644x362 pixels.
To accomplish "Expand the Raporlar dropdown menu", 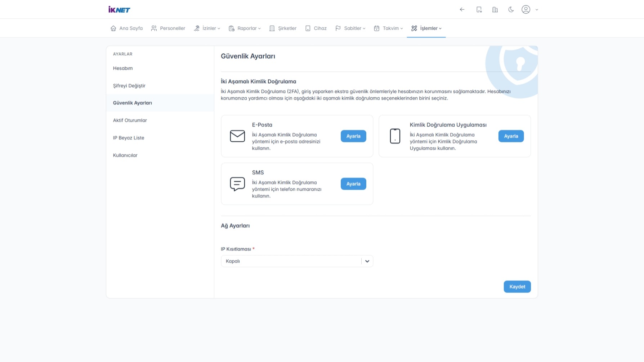I will tap(245, 28).
